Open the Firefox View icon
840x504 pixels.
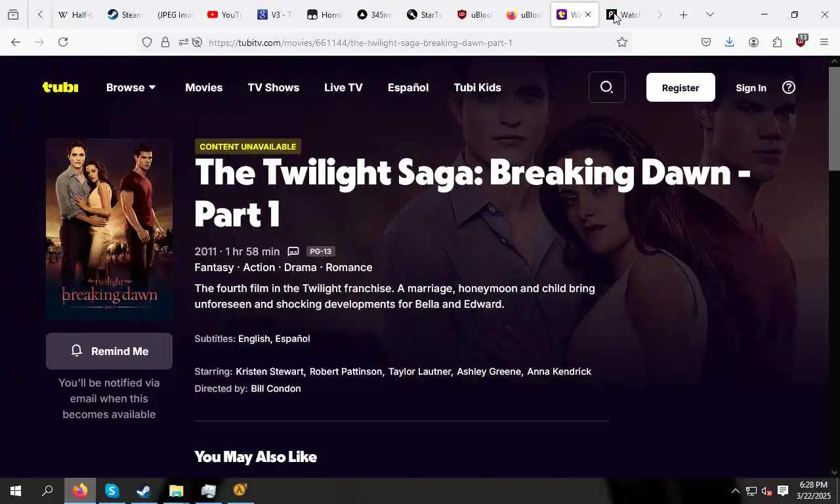(13, 14)
